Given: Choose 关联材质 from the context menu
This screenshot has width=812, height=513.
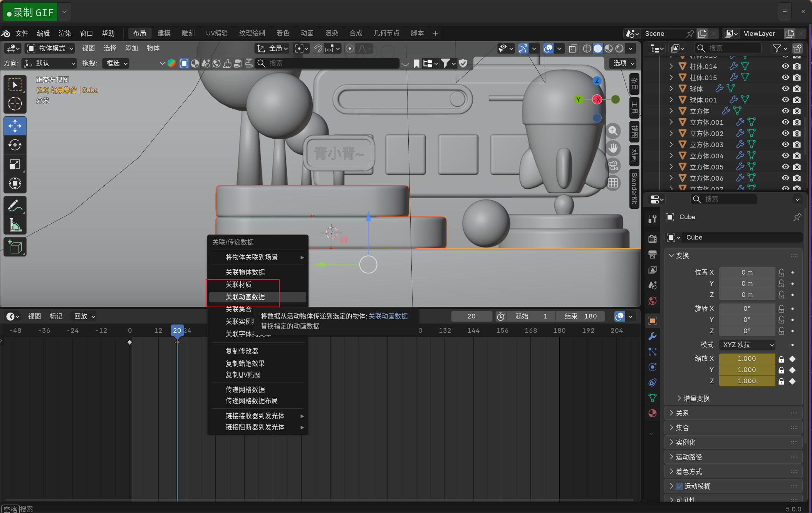Looking at the screenshot, I should [239, 285].
